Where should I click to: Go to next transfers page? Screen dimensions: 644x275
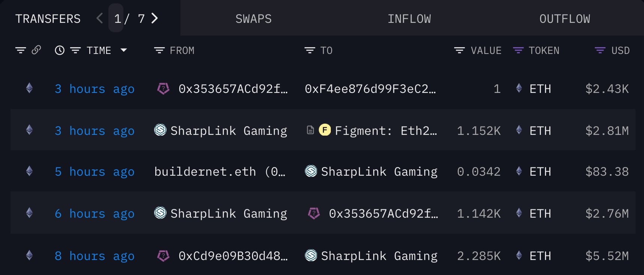(155, 18)
